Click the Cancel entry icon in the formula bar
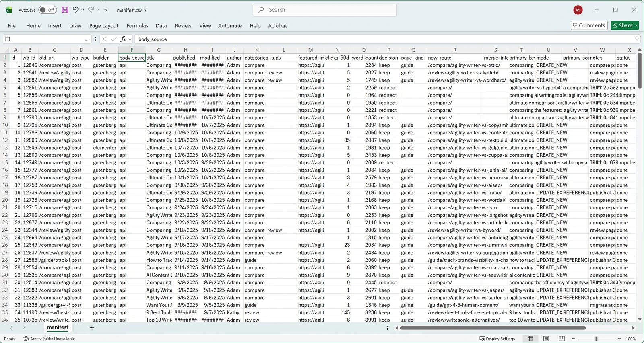The width and height of the screenshot is (644, 343). [104, 39]
